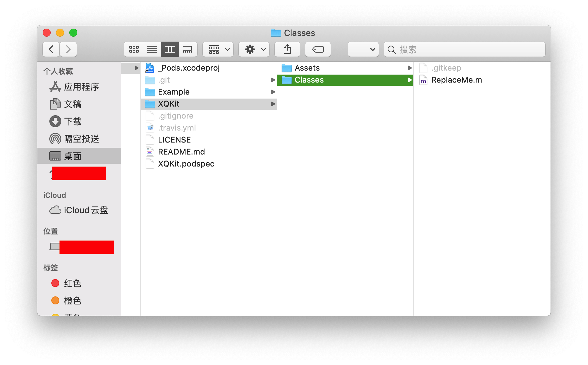Click the 个人收藏 section header
Image resolution: width=588 pixels, height=365 pixels.
[58, 71]
